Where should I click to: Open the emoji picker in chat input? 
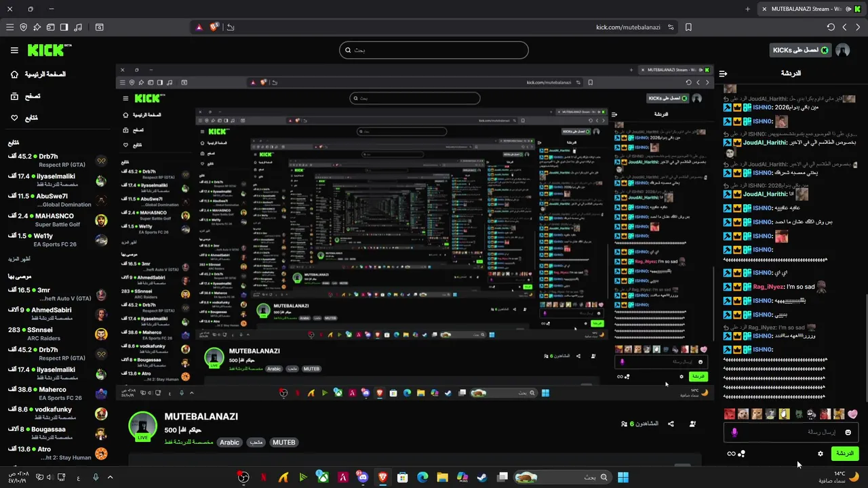coord(848,432)
